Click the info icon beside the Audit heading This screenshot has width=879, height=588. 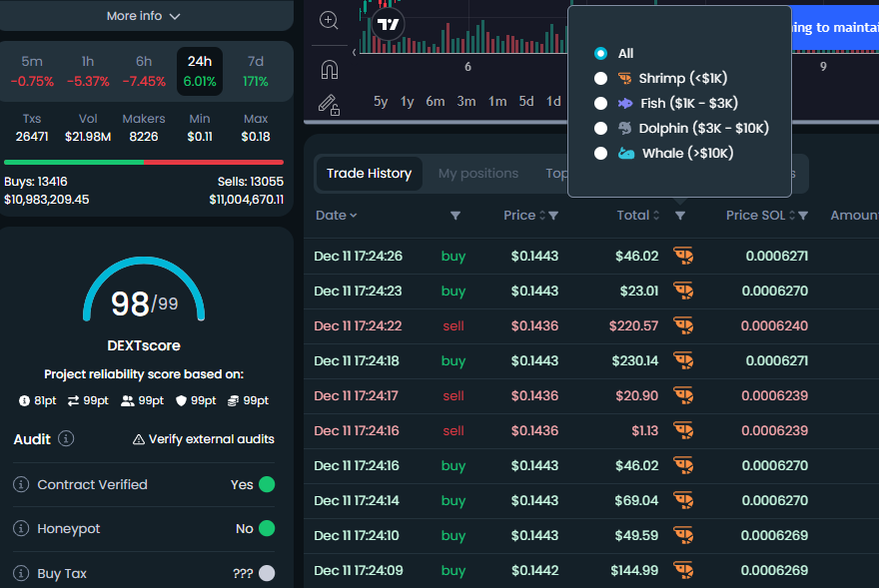tap(66, 439)
